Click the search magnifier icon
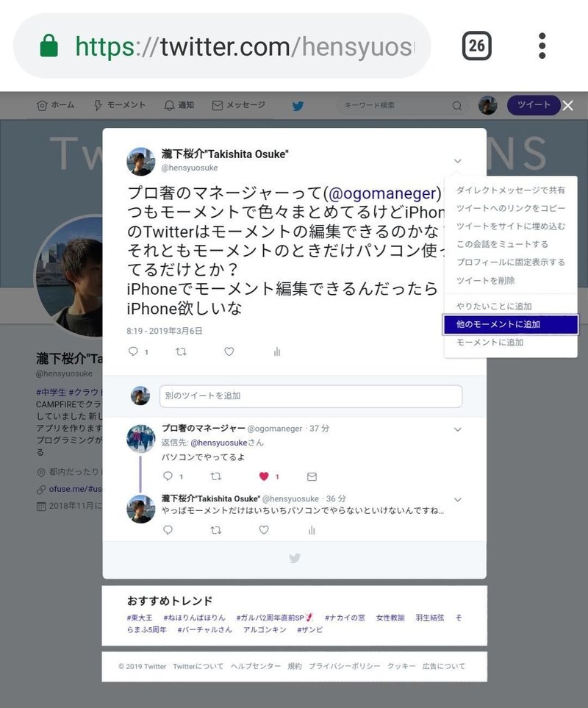 [457, 106]
